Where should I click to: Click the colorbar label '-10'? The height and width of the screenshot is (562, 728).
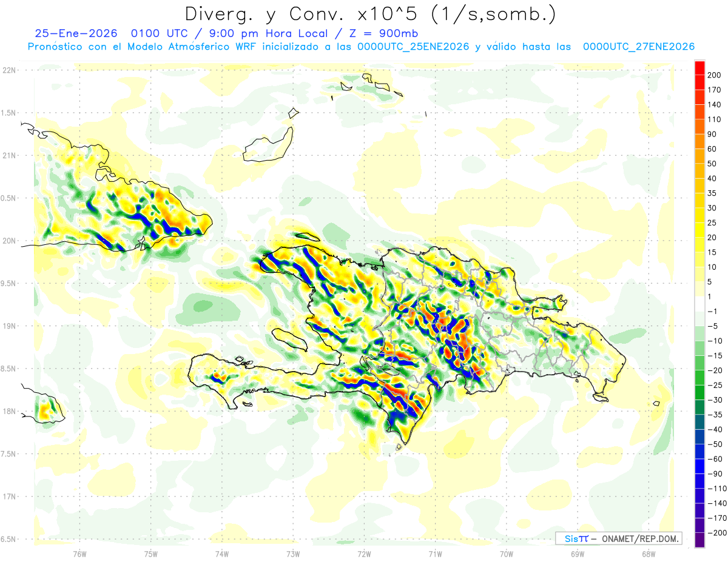point(716,341)
